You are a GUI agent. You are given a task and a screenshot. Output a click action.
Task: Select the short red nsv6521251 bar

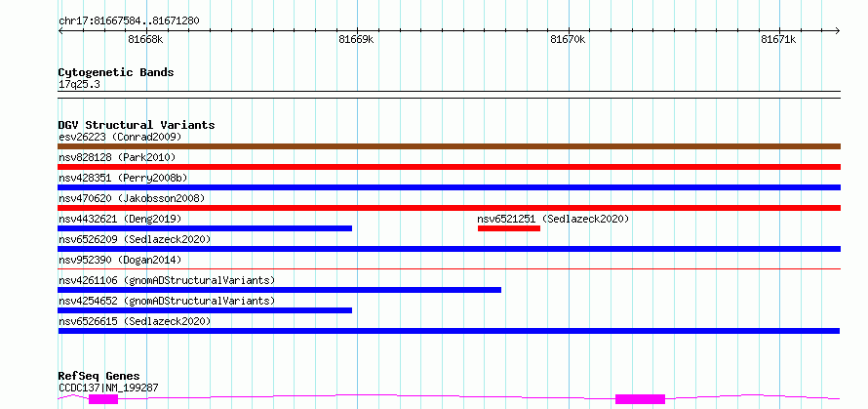point(509,228)
